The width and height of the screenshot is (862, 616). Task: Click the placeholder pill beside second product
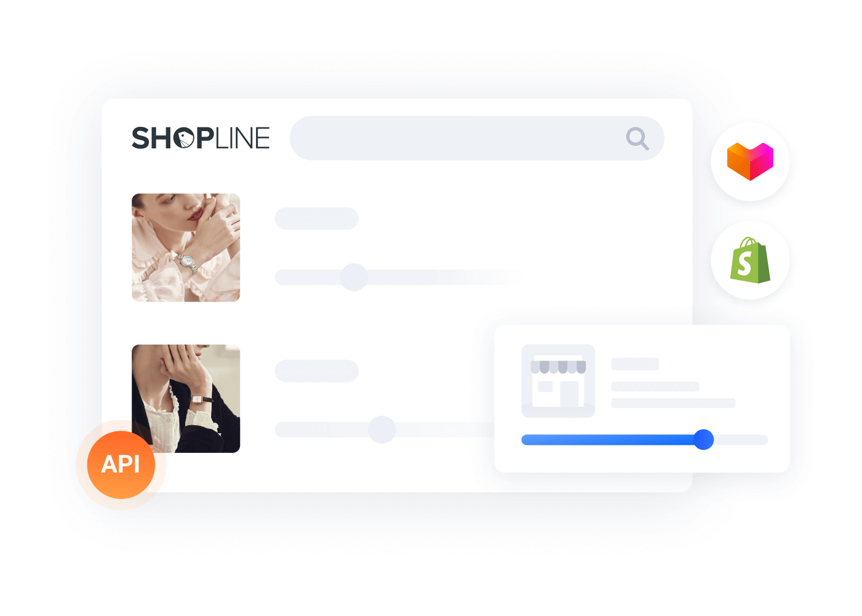click(316, 371)
